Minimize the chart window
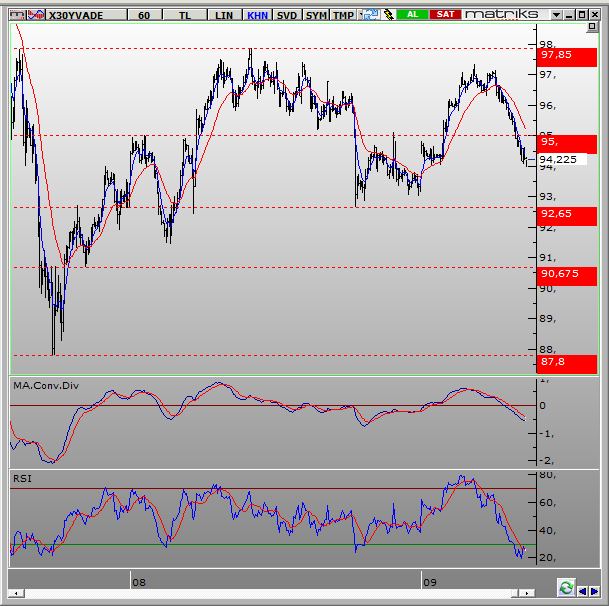This screenshot has width=609, height=606. 569,15
